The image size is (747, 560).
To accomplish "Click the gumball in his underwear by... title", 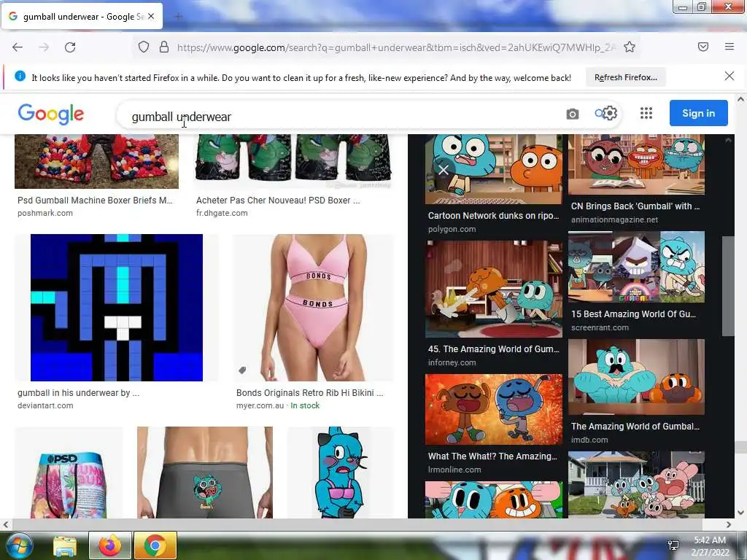I will click(x=79, y=393).
